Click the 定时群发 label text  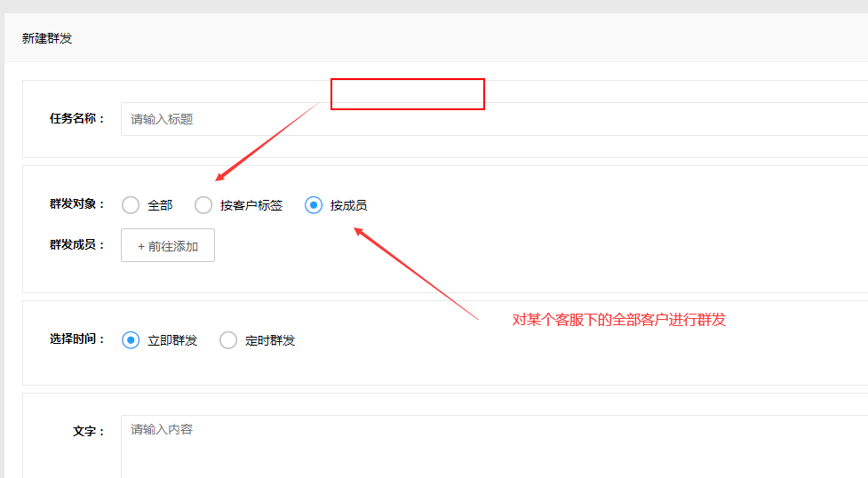pos(270,340)
